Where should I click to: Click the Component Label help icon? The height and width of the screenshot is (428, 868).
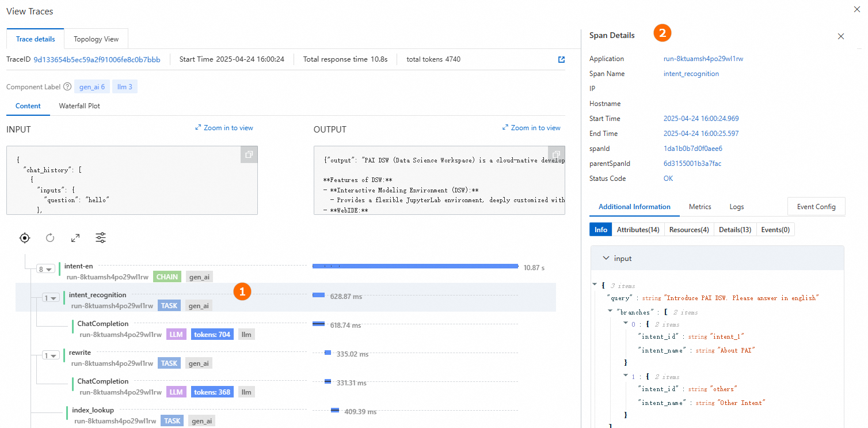[x=68, y=87]
